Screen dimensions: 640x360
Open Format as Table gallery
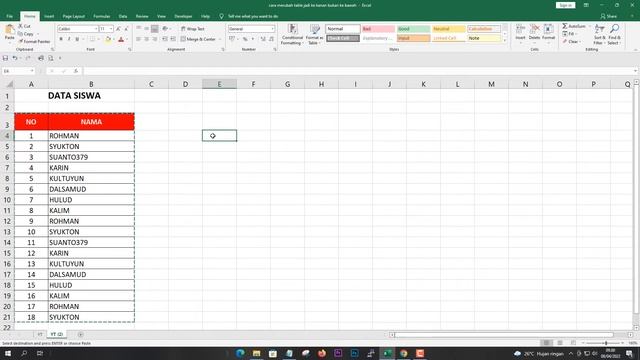[x=314, y=34]
